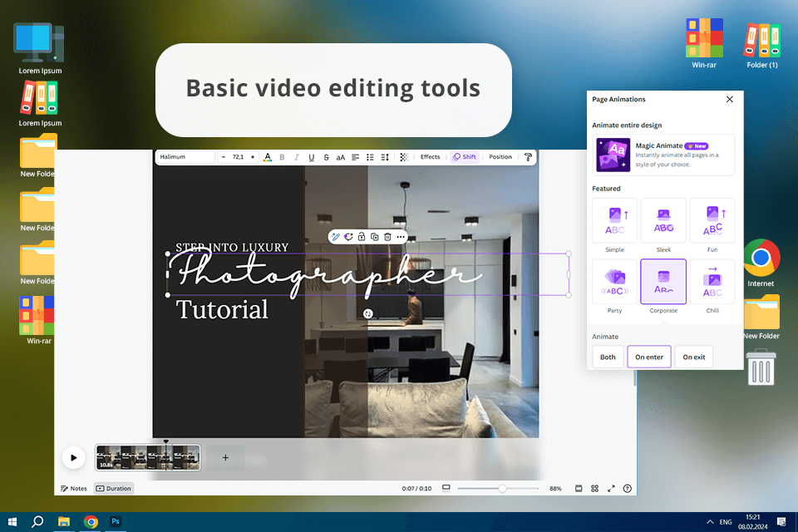
Task: Apply bulleted list formatting
Action: tap(370, 157)
